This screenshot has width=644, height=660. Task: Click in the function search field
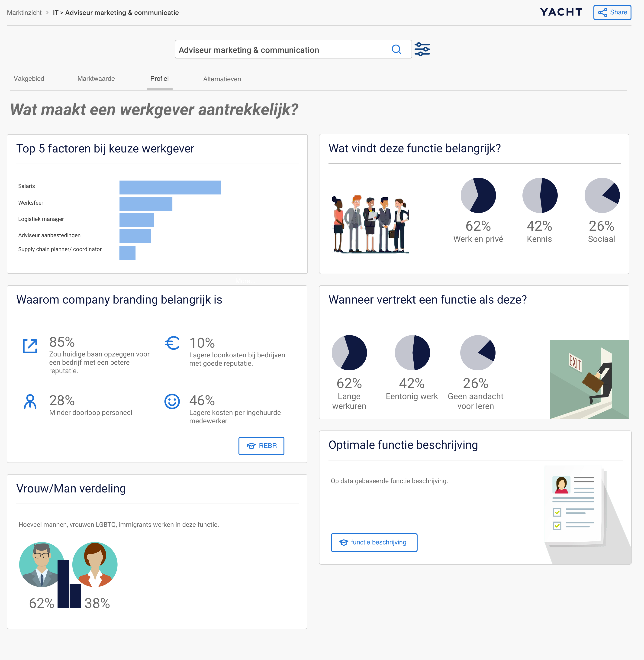pyautogui.click(x=281, y=50)
